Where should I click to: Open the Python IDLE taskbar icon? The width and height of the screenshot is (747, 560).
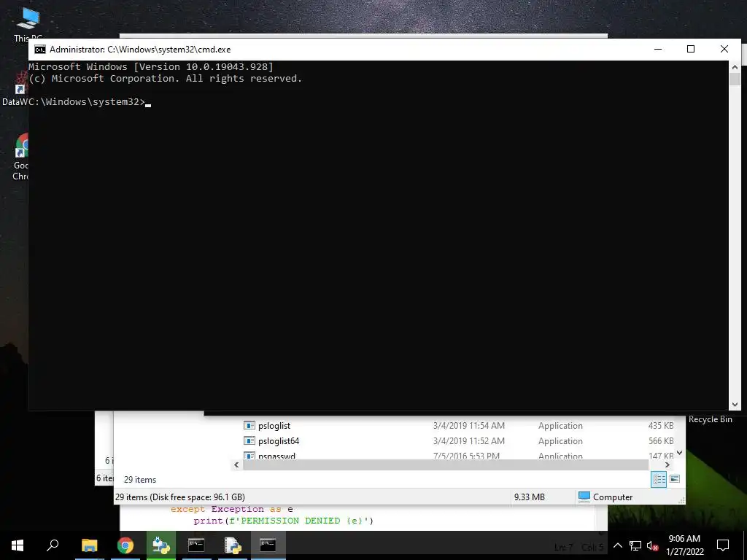tap(233, 545)
